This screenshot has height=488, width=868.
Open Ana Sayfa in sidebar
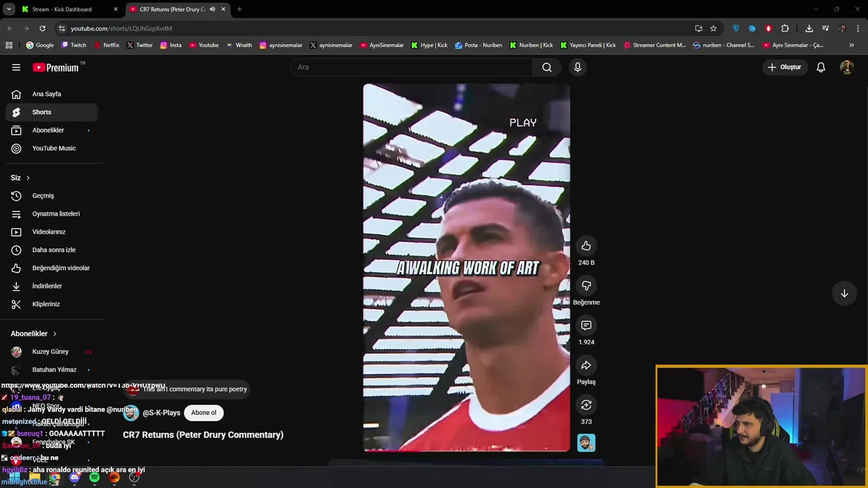pyautogui.click(x=52, y=94)
